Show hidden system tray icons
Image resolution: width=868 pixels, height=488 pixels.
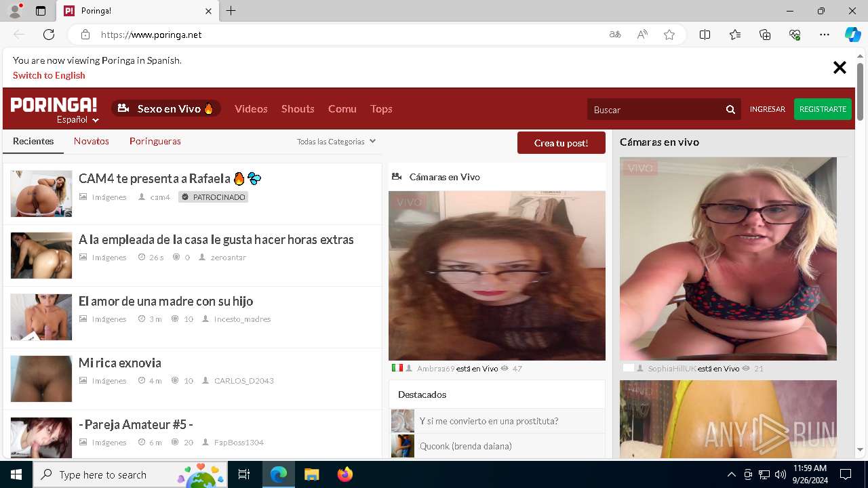pyautogui.click(x=731, y=474)
